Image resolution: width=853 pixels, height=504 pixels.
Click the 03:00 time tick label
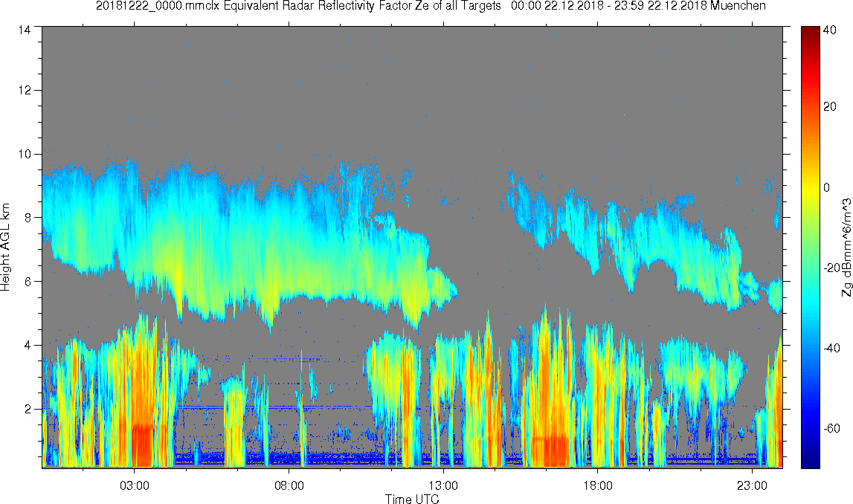tap(135, 485)
